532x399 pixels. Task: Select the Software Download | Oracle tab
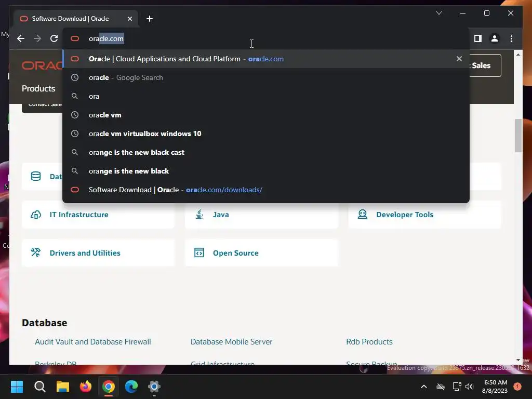pos(76,19)
